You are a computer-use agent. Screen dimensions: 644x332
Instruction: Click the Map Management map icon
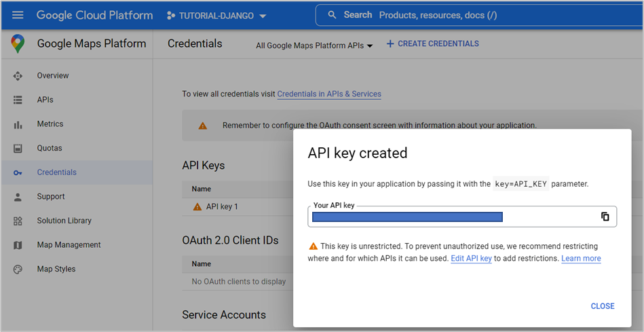(x=18, y=245)
